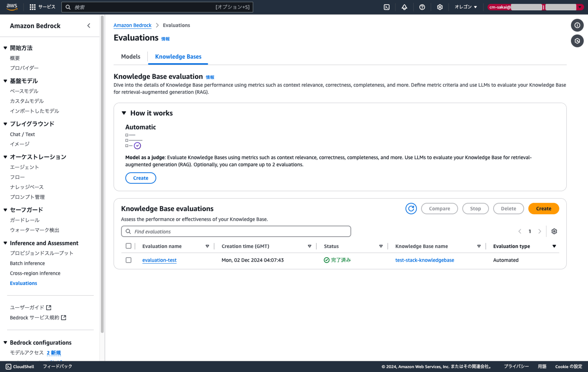Image resolution: width=588 pixels, height=372 pixels.
Task: Open the evaluation-test link
Action: pyautogui.click(x=159, y=260)
